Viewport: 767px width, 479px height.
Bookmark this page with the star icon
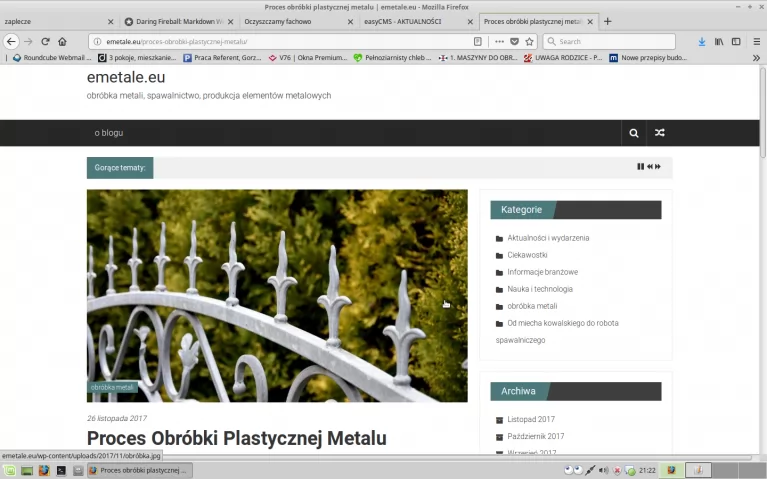(529, 42)
